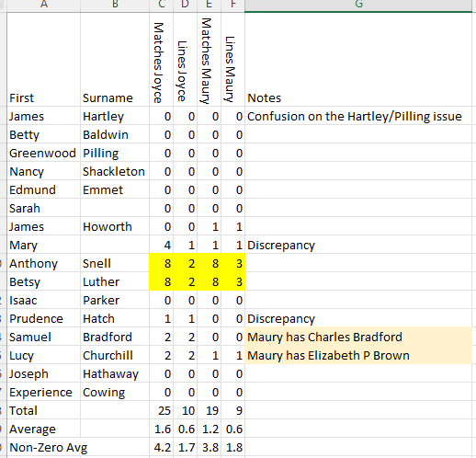Select the Maury has Charles Bradford note cell

[x=358, y=337]
